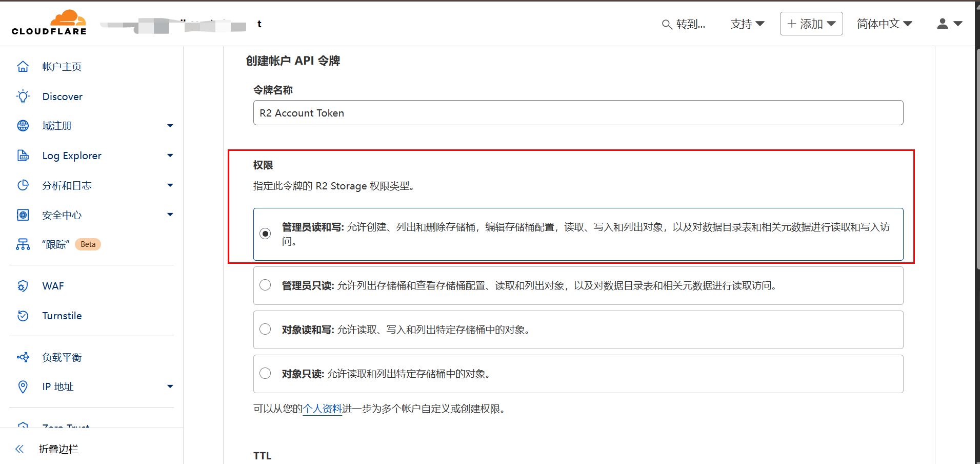The width and height of the screenshot is (980, 464).
Task: Click the Cloudflare logo
Action: (x=49, y=23)
